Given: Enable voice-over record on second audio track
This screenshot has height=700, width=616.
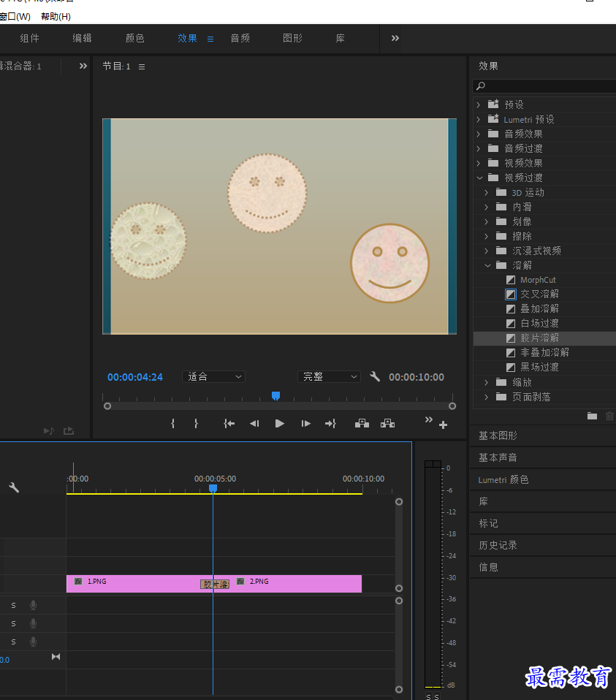Looking at the screenshot, I should (33, 624).
